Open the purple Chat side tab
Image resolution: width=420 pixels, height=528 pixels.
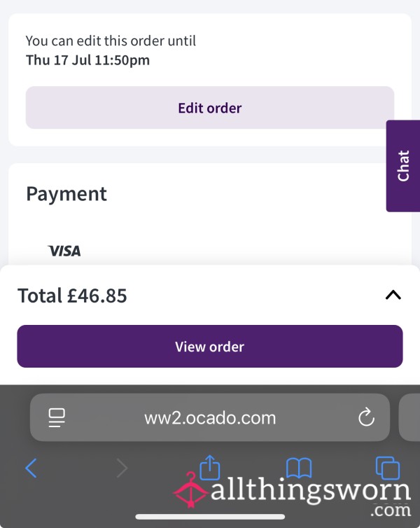click(x=402, y=166)
